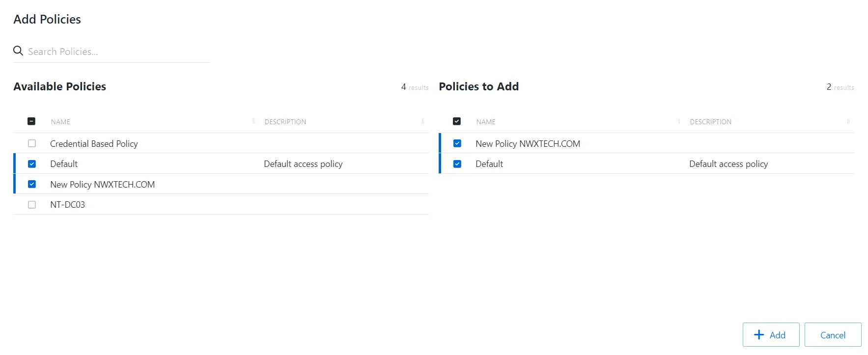Screen dimensions: 868x355
Task: Toggle select-all checkbox in Policies to Add header
Action: tap(457, 121)
